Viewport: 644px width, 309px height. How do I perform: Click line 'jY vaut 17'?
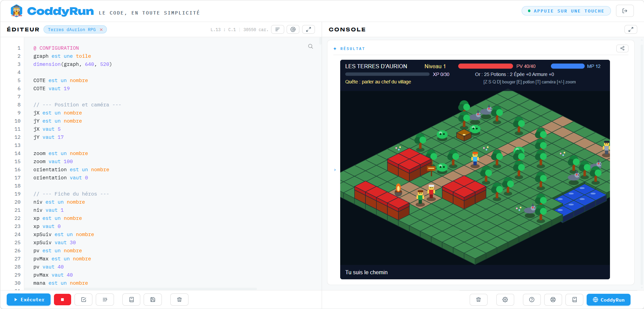[x=49, y=137]
